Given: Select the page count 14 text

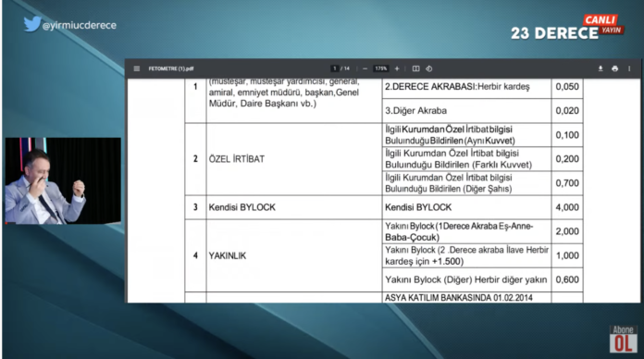Looking at the screenshot, I should click(x=347, y=68).
